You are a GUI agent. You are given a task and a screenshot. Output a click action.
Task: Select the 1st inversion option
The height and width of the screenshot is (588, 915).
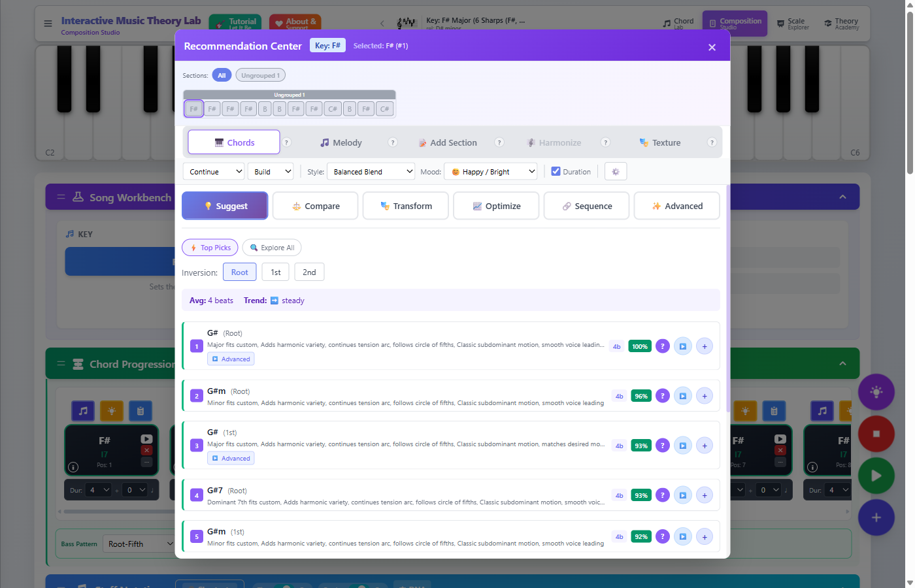(x=275, y=271)
